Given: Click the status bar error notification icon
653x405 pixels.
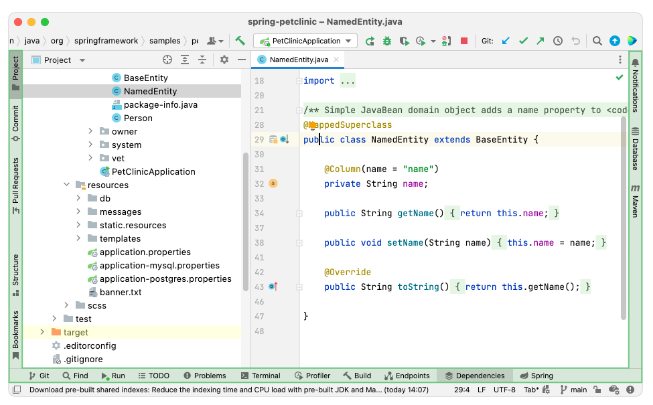Looking at the screenshot, I should coord(630,390).
